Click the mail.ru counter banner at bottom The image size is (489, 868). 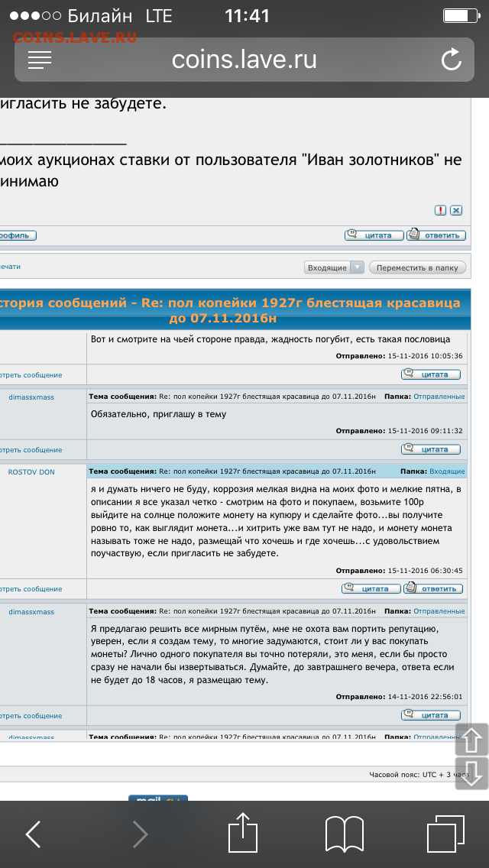click(158, 798)
